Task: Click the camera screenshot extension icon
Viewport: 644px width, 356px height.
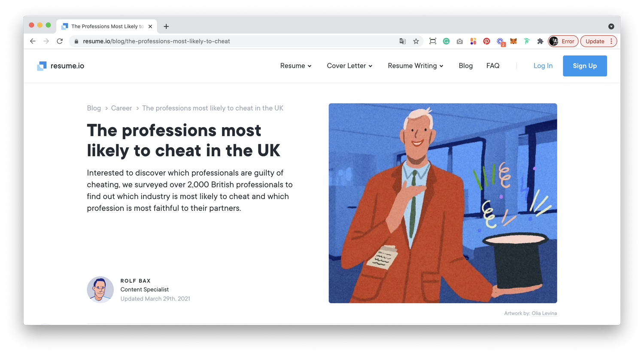Action: click(x=460, y=41)
